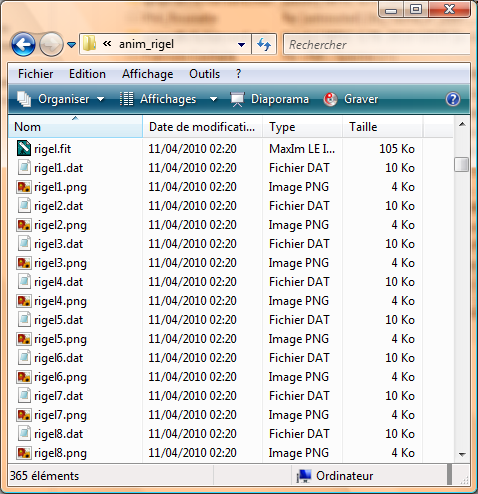Sort files by the Taille column header
This screenshot has width=478, height=494.
(x=383, y=127)
